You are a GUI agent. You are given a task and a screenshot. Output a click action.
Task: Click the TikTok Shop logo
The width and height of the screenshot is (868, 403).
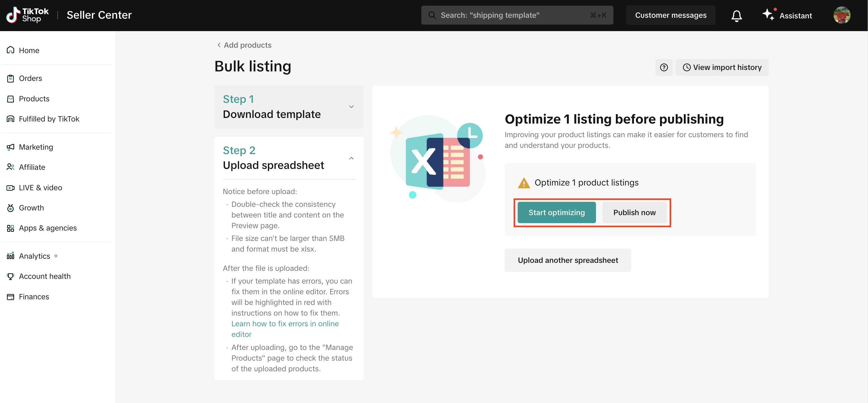[x=28, y=15]
